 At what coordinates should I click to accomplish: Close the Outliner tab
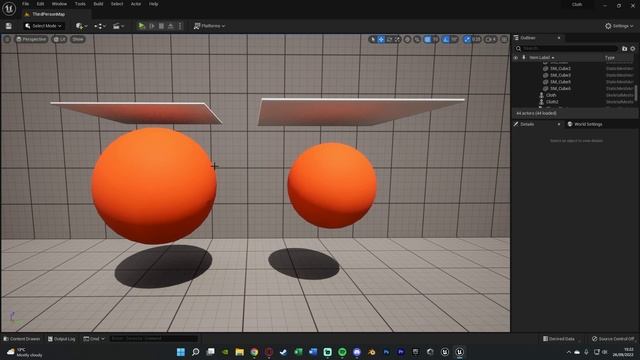tap(559, 38)
